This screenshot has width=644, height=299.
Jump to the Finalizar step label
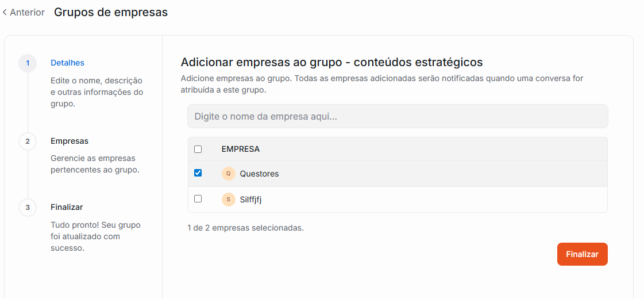pyautogui.click(x=67, y=207)
